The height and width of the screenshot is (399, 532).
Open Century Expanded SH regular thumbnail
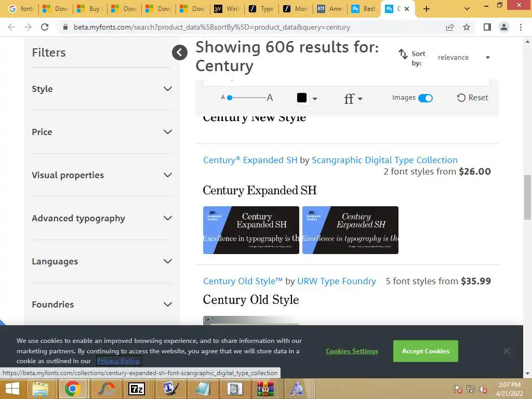click(251, 230)
